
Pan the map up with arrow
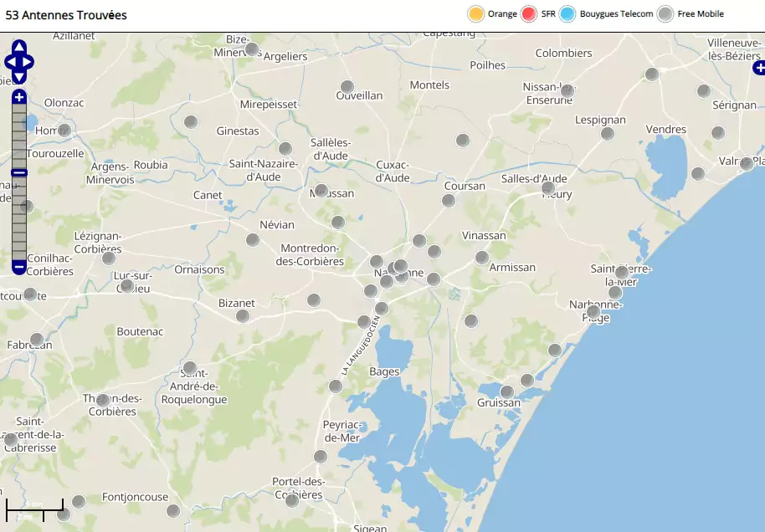click(x=19, y=47)
